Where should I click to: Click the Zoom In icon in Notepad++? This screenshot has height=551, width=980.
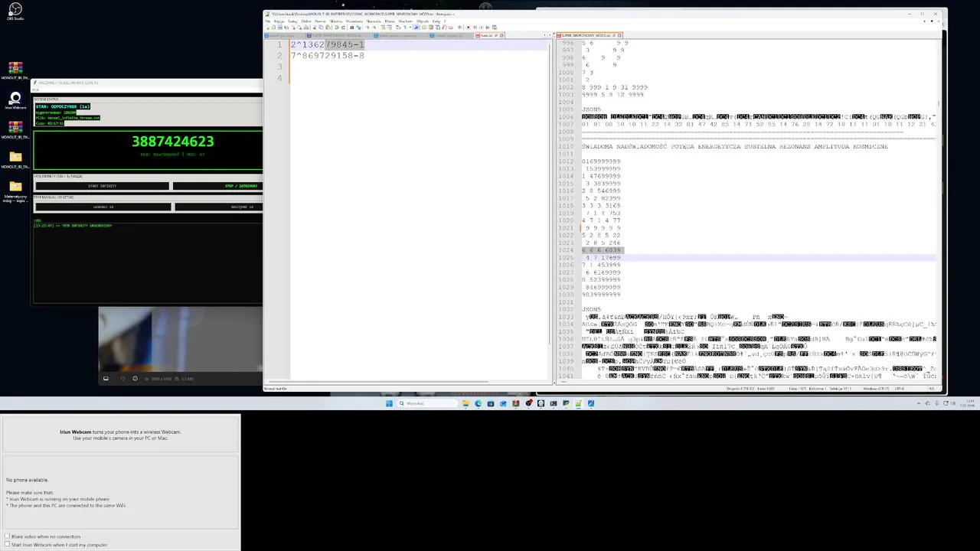[x=367, y=28]
